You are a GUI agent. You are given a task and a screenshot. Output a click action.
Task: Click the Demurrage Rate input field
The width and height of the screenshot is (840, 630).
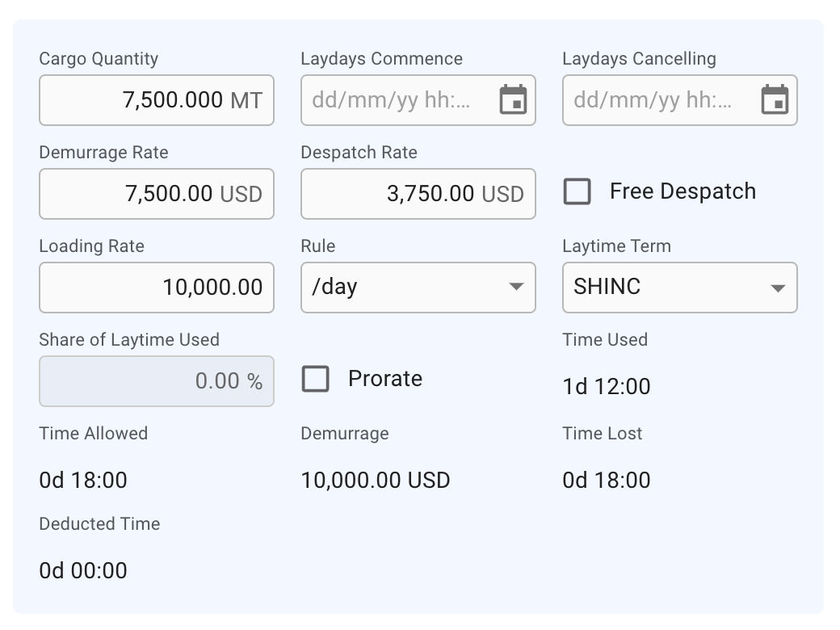point(156,194)
